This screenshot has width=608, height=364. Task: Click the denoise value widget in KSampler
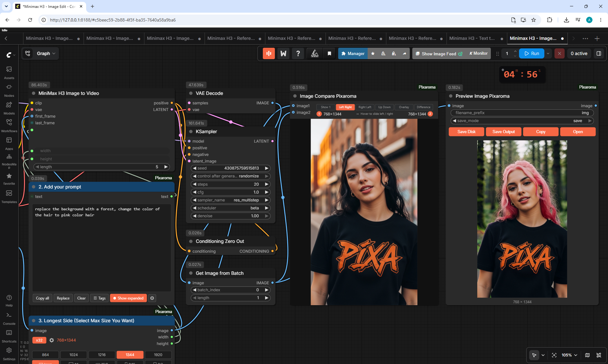(x=231, y=216)
